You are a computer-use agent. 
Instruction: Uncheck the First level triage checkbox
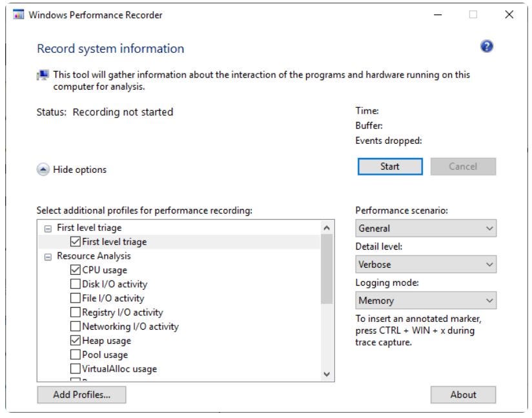pos(75,242)
